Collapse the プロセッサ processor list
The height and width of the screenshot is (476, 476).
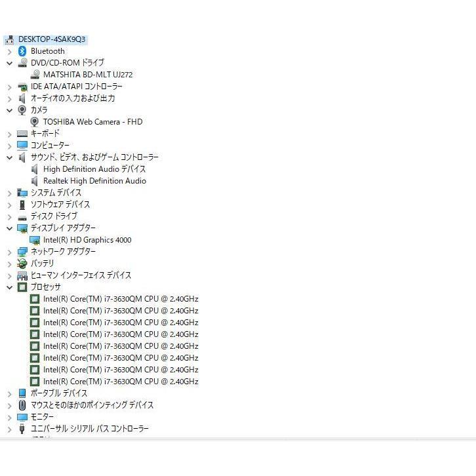click(x=9, y=287)
